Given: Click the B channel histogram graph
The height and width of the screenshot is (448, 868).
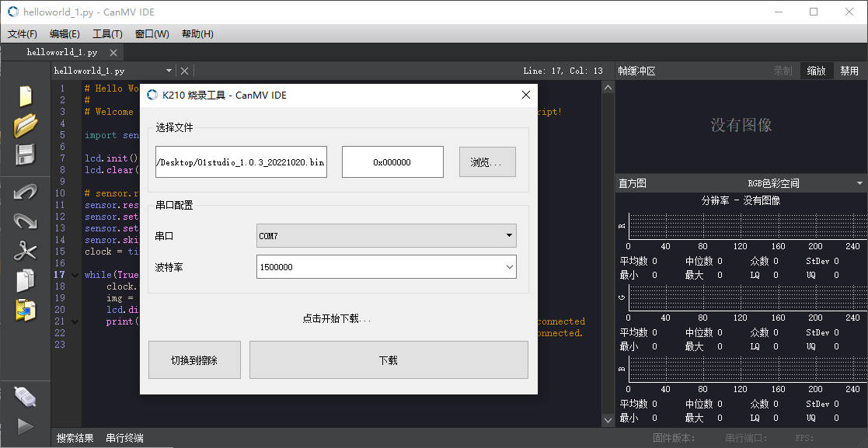Looking at the screenshot, I should pyautogui.click(x=746, y=369).
